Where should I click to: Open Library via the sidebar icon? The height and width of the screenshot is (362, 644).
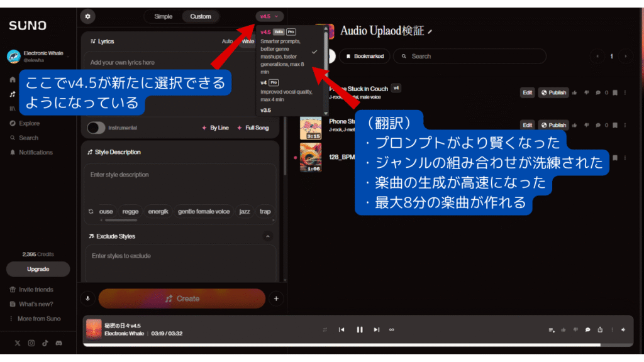13,109
